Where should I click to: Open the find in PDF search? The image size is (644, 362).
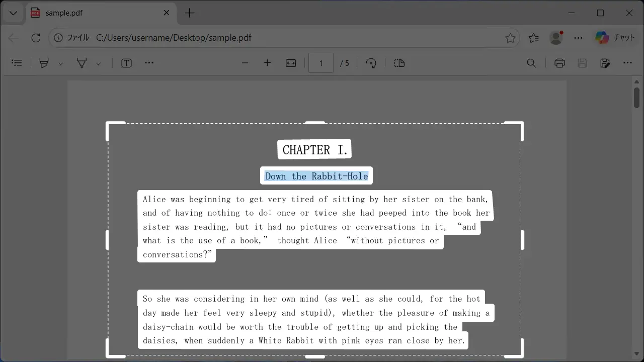tap(531, 63)
